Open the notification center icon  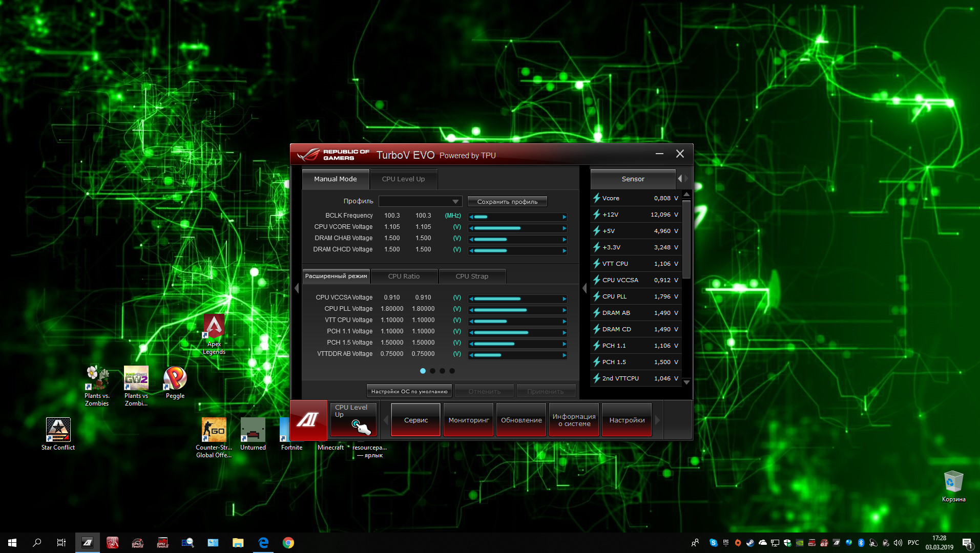pos(967,543)
